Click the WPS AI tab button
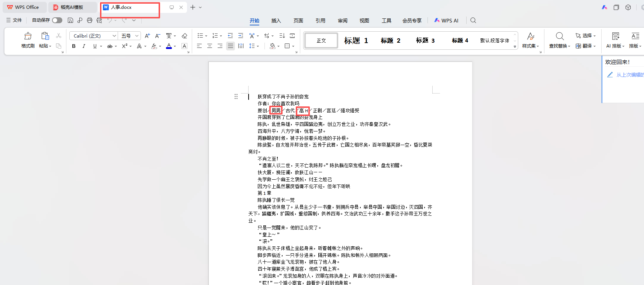The image size is (644, 285). click(446, 21)
